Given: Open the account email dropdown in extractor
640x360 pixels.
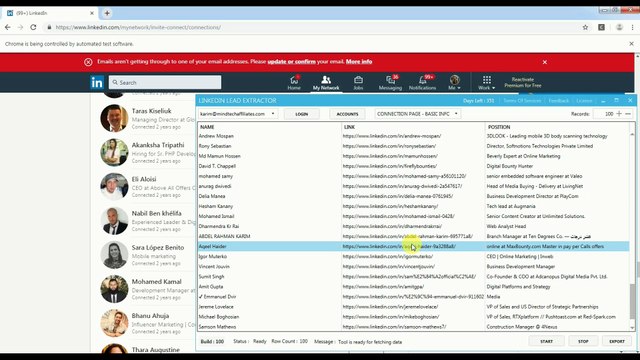Looking at the screenshot, I should tap(237, 114).
